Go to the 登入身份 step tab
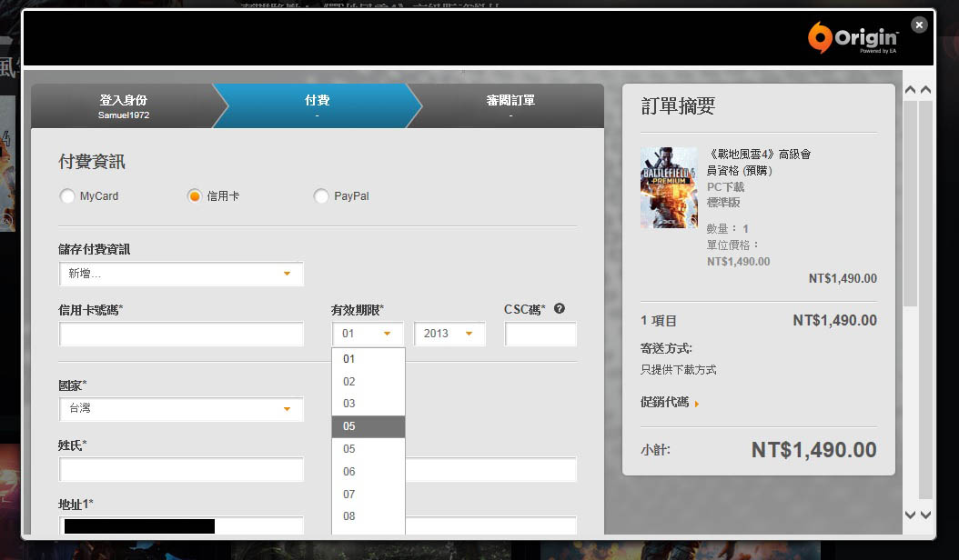Screen dimensions: 959x560 click(x=124, y=105)
